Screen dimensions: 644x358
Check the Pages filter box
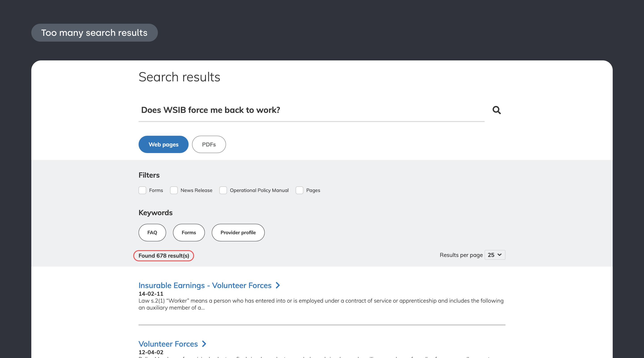coord(299,190)
